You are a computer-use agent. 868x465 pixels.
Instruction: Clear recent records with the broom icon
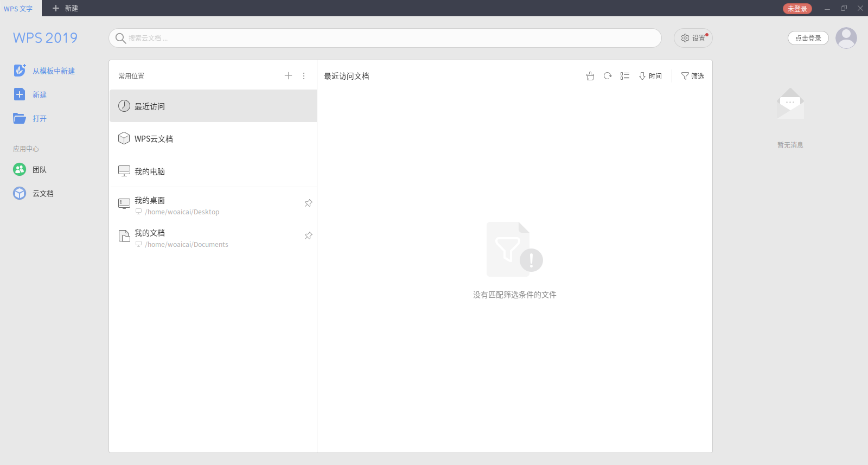[590, 76]
